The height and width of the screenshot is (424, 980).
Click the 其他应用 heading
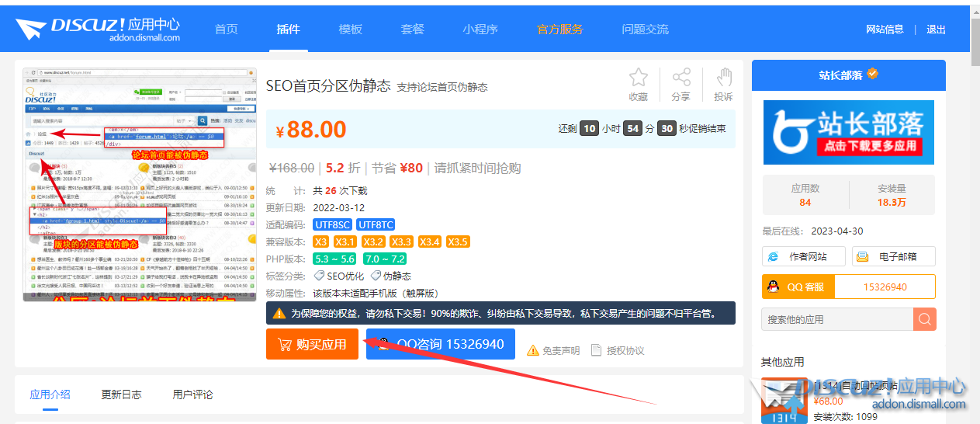pos(782,362)
